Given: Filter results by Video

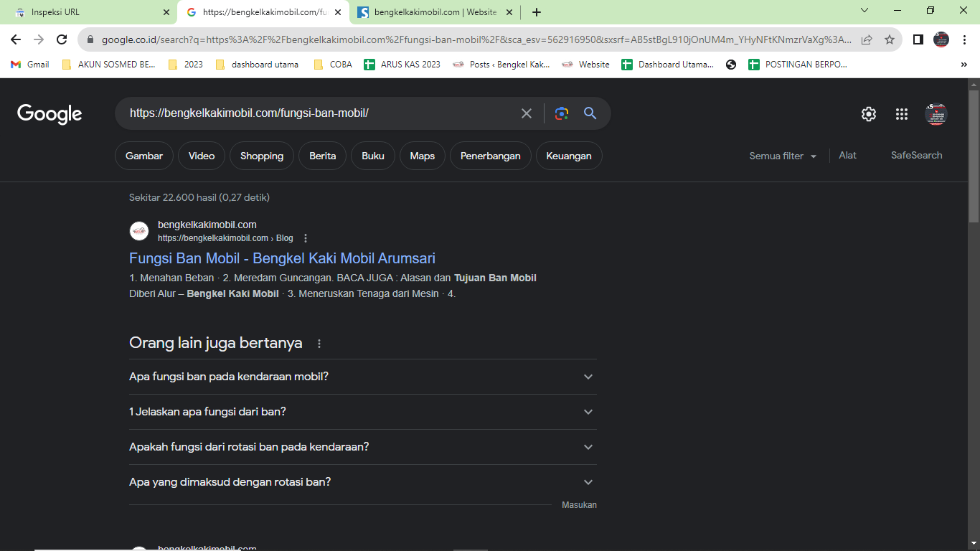Looking at the screenshot, I should coord(202,156).
